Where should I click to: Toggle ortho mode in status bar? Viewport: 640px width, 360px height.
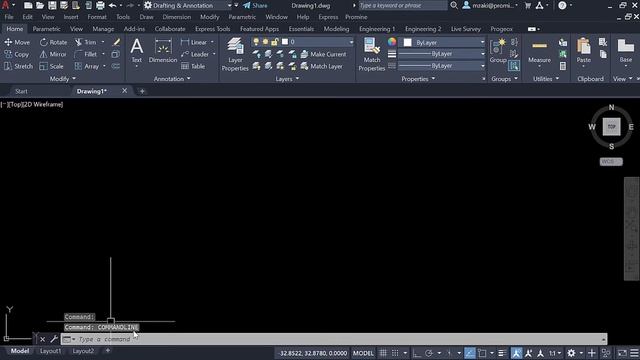pyautogui.click(x=416, y=353)
